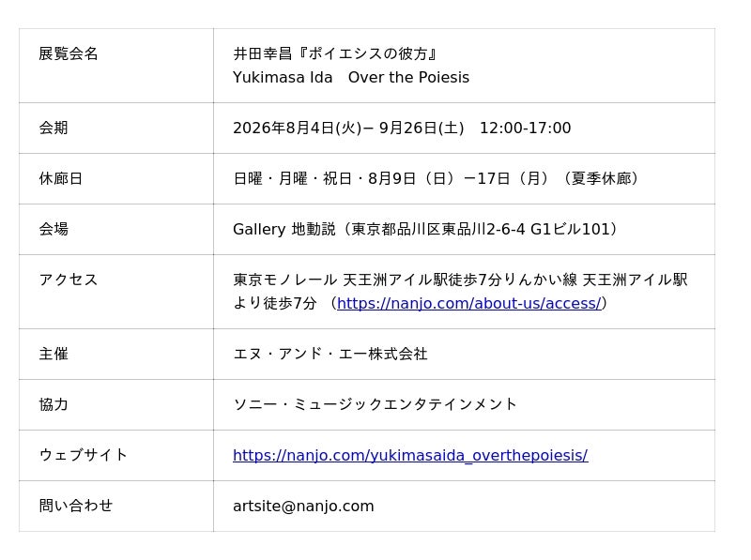Image resolution: width=751 pixels, height=560 pixels.
Task: Click the アクセス row label
Action: coord(69,280)
